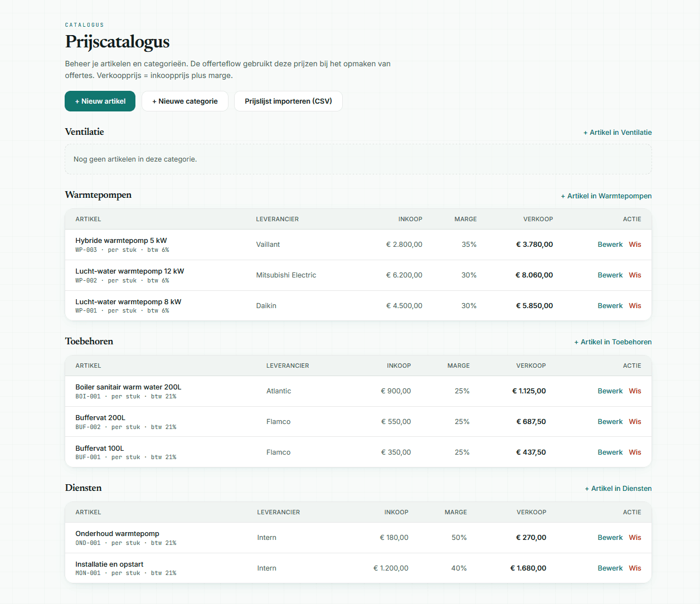700x604 pixels.
Task: Bewerk Installatie en opstart
Action: [610, 568]
